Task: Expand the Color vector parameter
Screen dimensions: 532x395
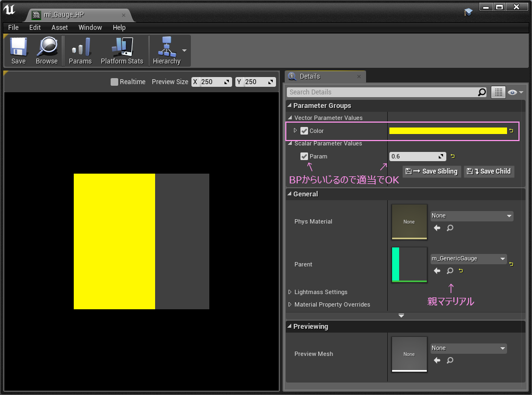Action: click(295, 130)
